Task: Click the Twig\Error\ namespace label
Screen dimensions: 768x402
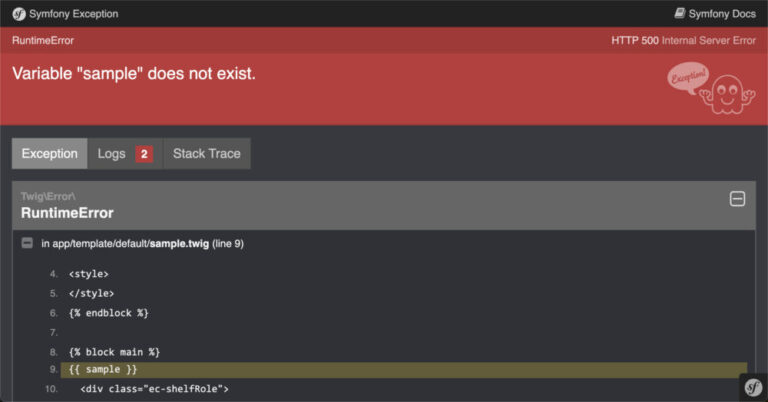Action: 48,196
